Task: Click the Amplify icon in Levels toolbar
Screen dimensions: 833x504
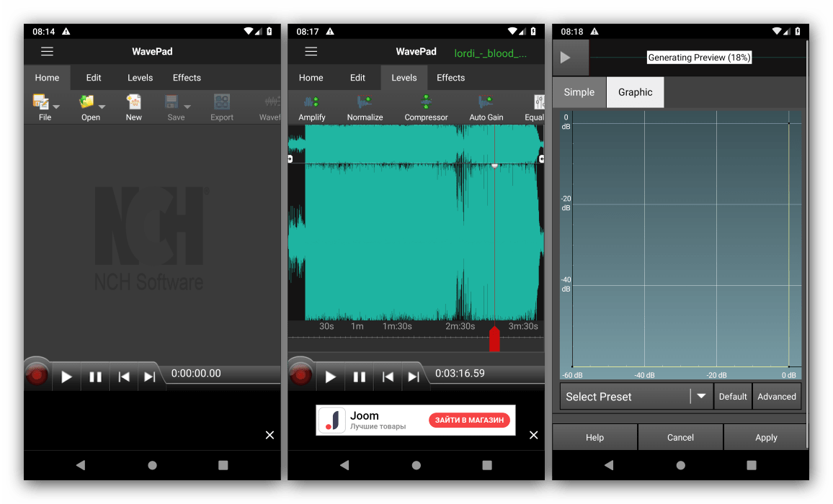Action: click(311, 102)
